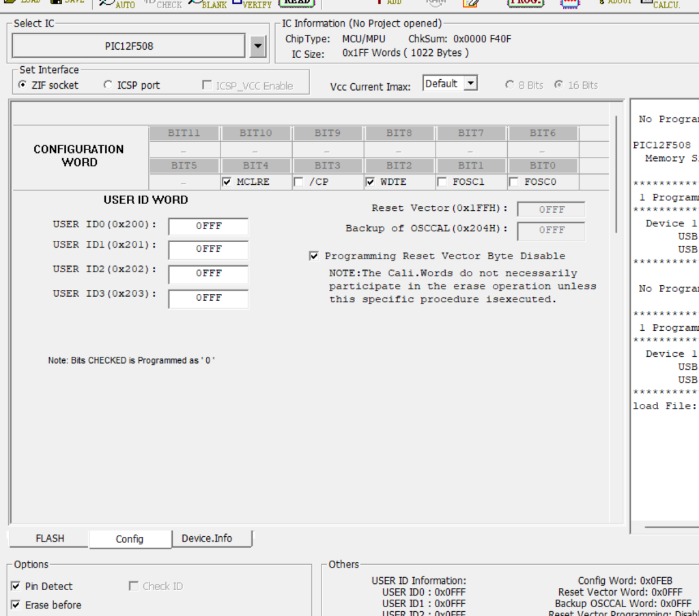Click the PIC12F508 chip selection box
The image size is (699, 616).
pyautogui.click(x=128, y=46)
